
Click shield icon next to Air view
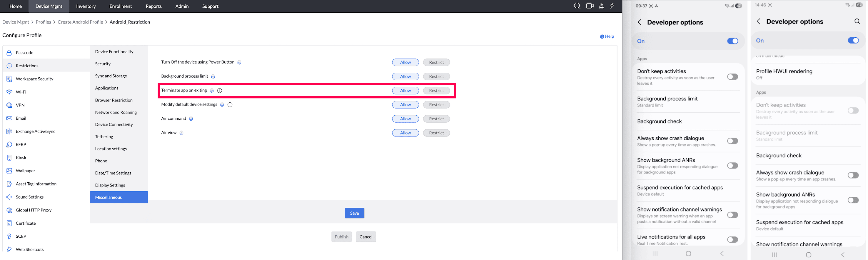click(181, 133)
